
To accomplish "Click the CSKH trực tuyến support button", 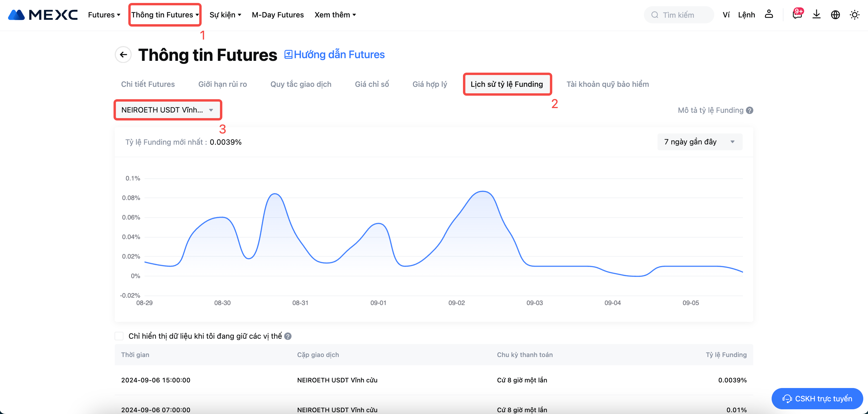I will pyautogui.click(x=817, y=399).
